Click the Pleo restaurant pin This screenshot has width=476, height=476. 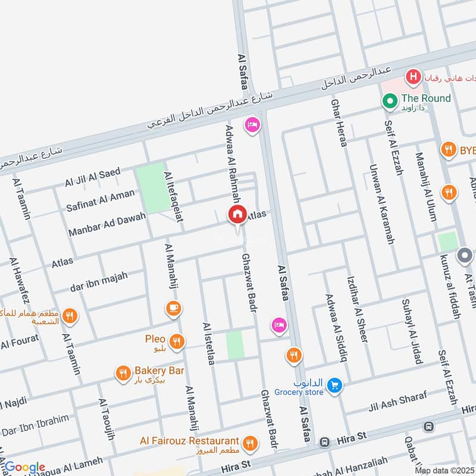pyautogui.click(x=177, y=343)
